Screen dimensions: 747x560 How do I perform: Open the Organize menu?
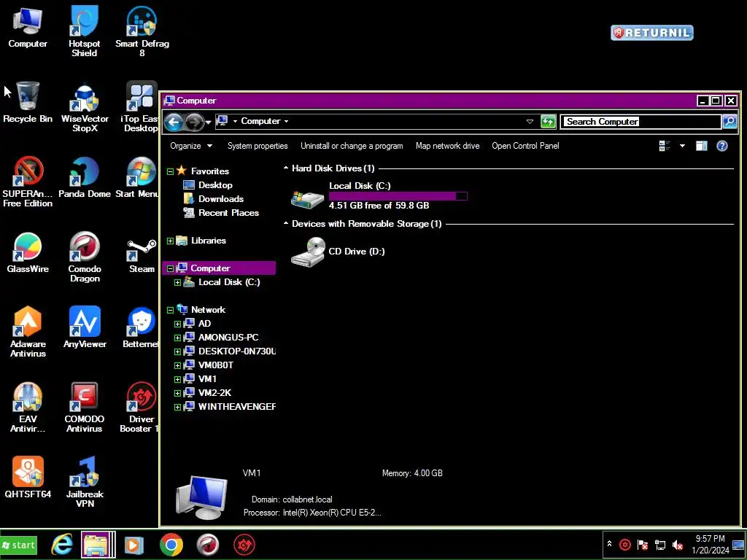pyautogui.click(x=191, y=146)
